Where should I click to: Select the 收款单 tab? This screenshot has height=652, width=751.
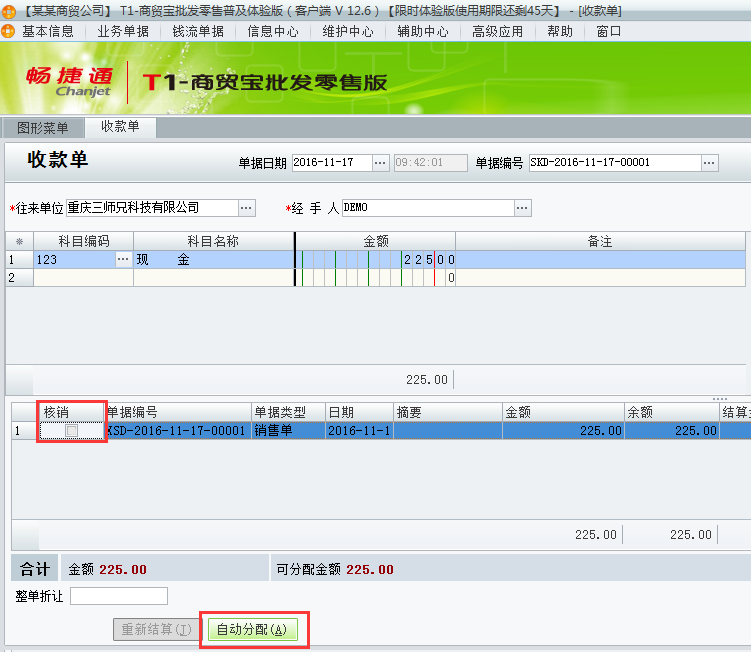(x=120, y=126)
